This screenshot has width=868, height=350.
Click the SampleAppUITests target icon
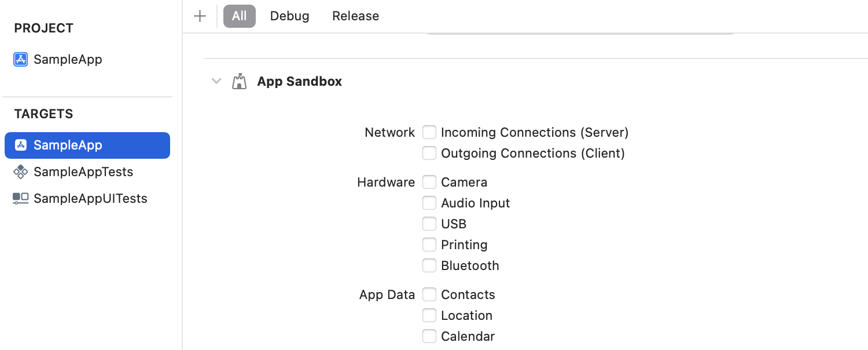[21, 198]
